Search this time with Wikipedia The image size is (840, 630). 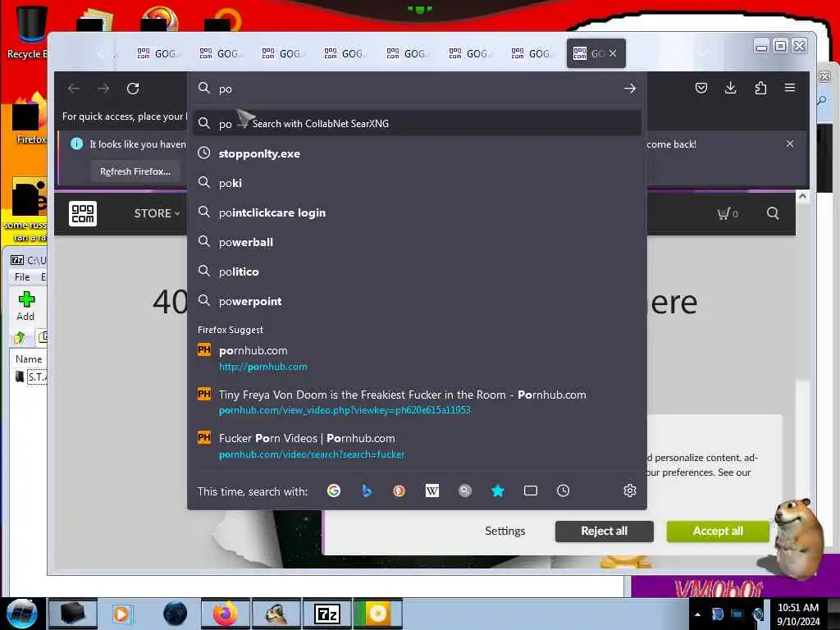pos(431,491)
